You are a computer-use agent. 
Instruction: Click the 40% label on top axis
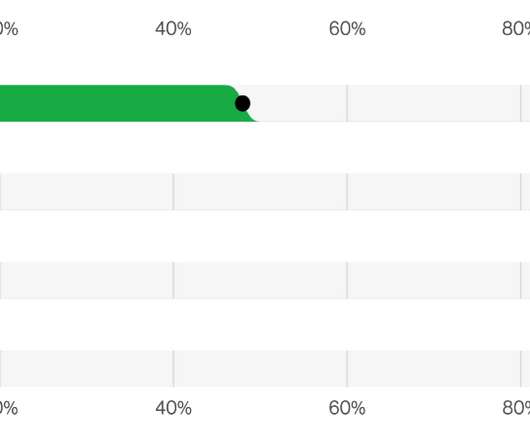[173, 28]
